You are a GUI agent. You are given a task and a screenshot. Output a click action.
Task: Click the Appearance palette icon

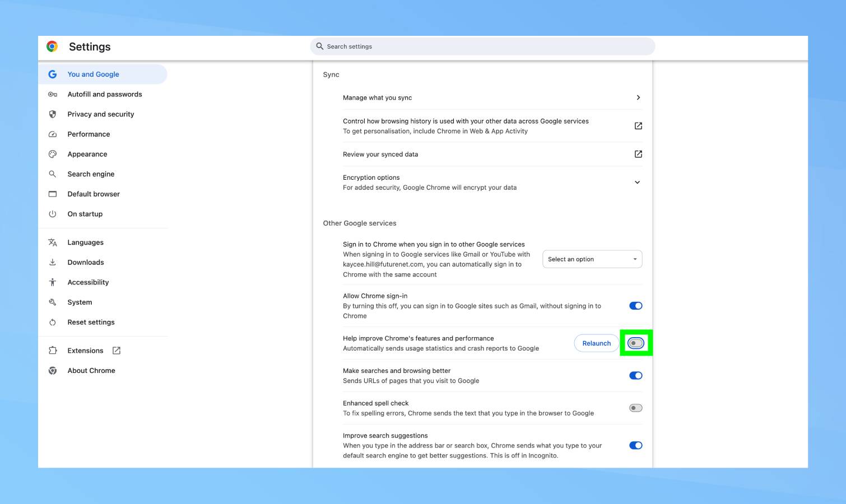pos(53,154)
